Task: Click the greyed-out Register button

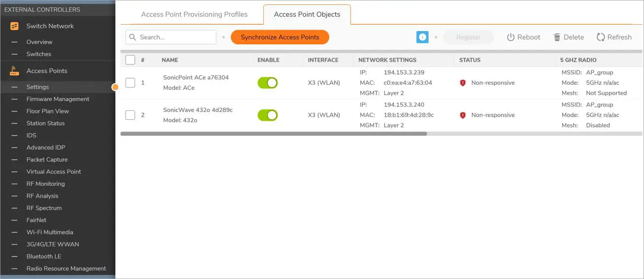Action: coord(468,37)
